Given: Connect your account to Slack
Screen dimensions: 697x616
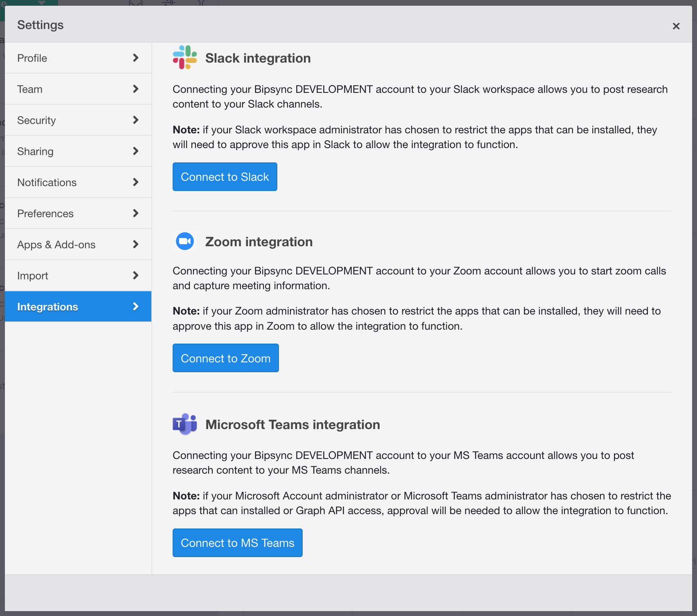Looking at the screenshot, I should (225, 177).
